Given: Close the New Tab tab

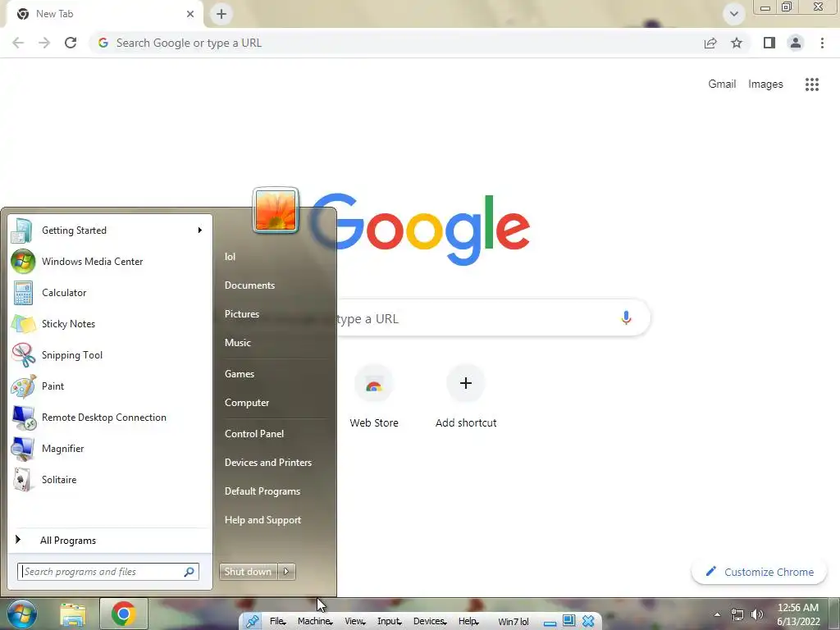Looking at the screenshot, I should pos(190,14).
